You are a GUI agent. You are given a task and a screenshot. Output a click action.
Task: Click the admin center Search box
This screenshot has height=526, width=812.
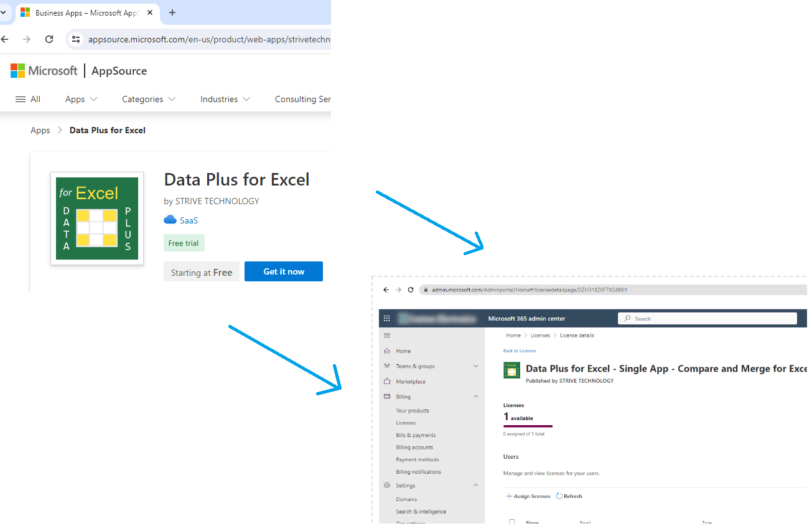pyautogui.click(x=707, y=318)
